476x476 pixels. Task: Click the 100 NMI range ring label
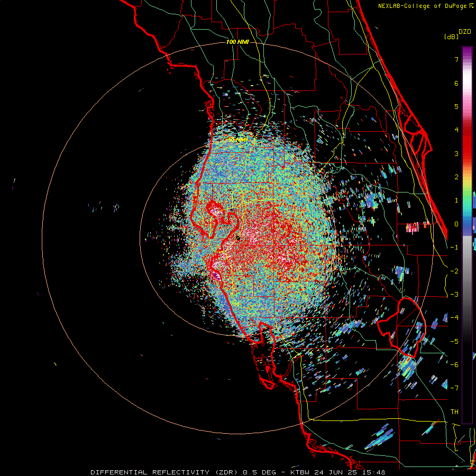pos(237,42)
